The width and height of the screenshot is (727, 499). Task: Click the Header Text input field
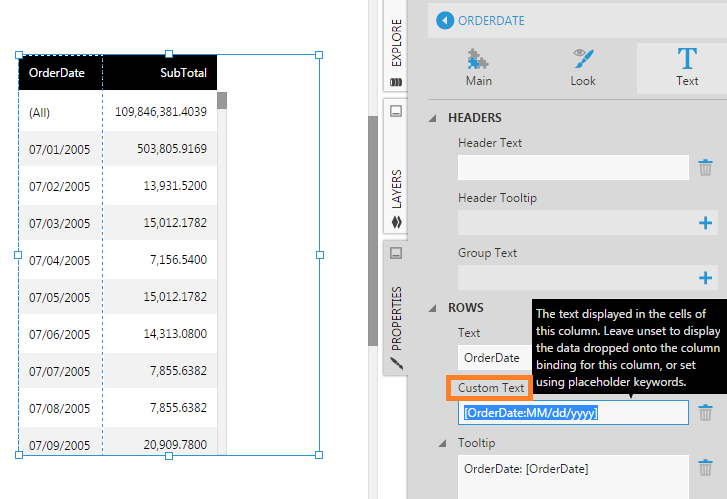click(573, 167)
